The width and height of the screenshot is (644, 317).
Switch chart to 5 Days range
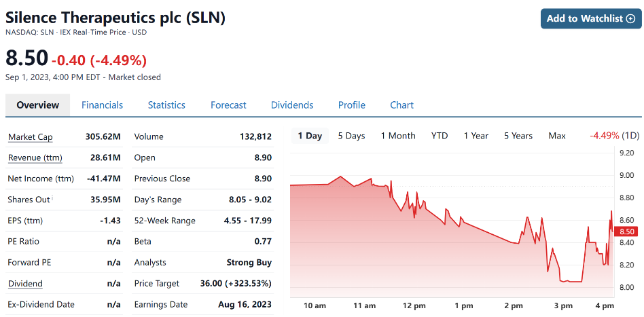[x=351, y=136]
